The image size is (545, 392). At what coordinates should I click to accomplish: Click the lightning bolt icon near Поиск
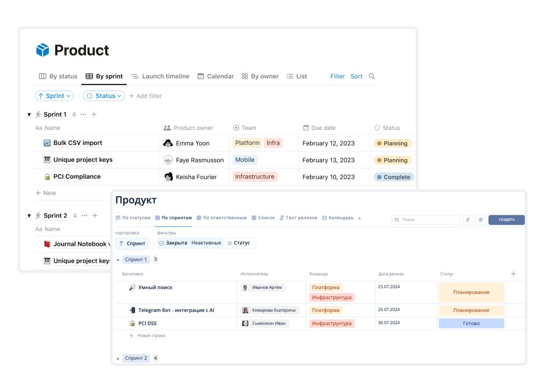coord(468,220)
